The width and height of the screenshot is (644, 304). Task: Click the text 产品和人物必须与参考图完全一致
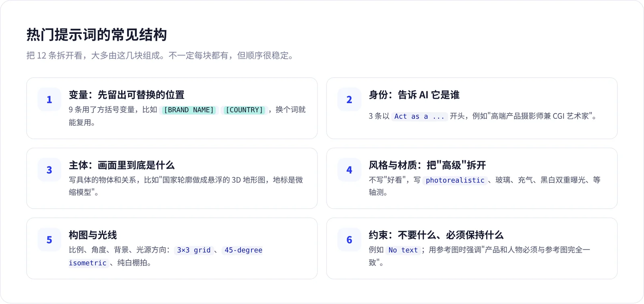click(479, 256)
